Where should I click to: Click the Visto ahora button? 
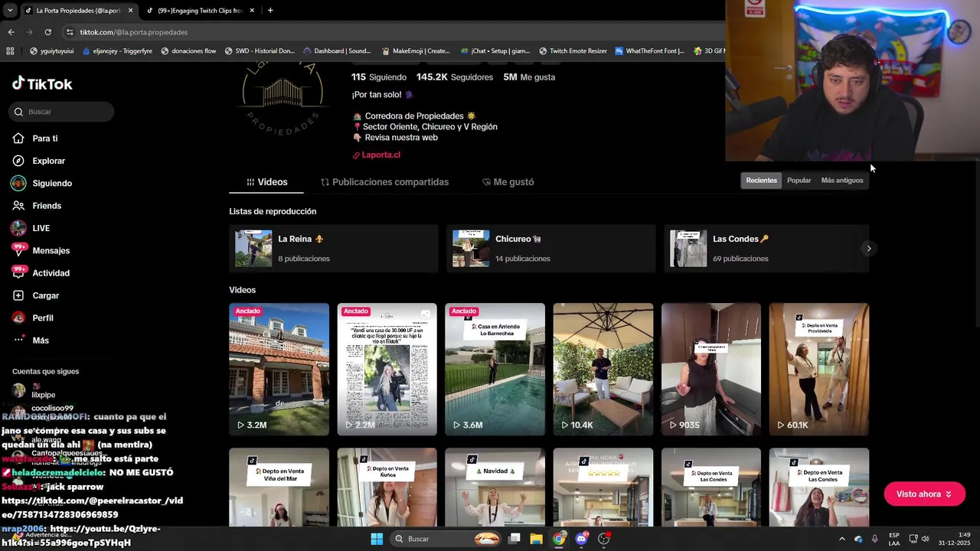[924, 494]
